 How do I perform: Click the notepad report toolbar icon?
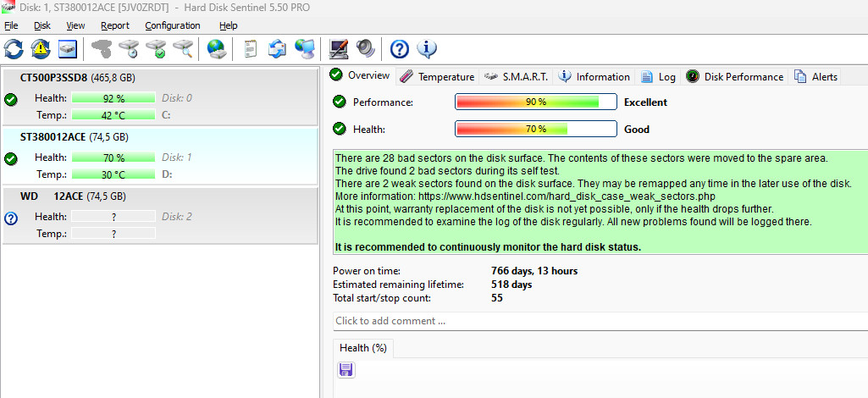[250, 49]
